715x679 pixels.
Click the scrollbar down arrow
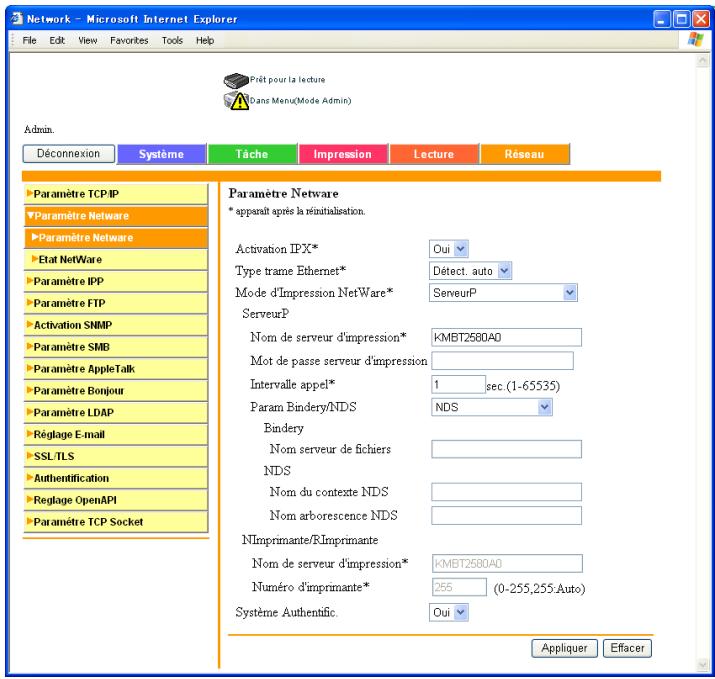click(x=702, y=665)
